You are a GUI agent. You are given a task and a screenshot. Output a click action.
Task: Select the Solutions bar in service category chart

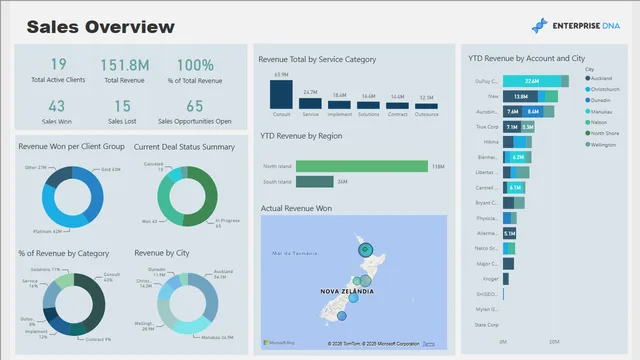(368, 105)
